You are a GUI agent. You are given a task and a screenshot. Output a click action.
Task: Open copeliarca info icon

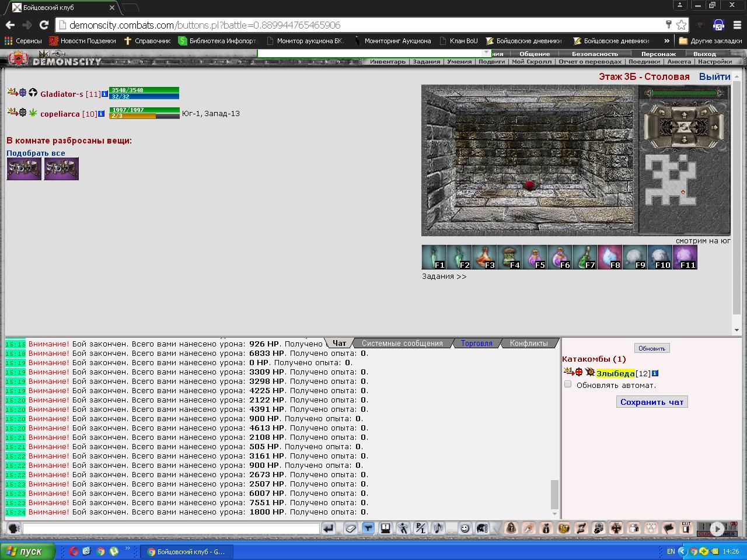coord(101,114)
